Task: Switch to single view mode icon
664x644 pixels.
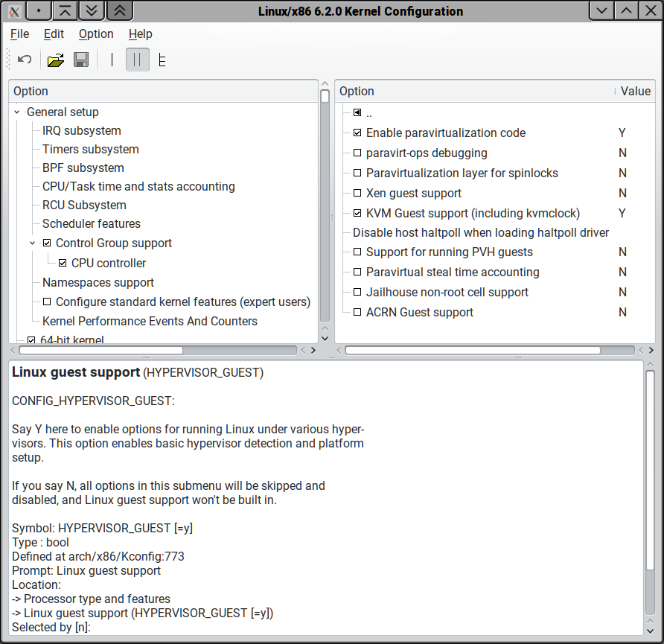Action: [112, 60]
